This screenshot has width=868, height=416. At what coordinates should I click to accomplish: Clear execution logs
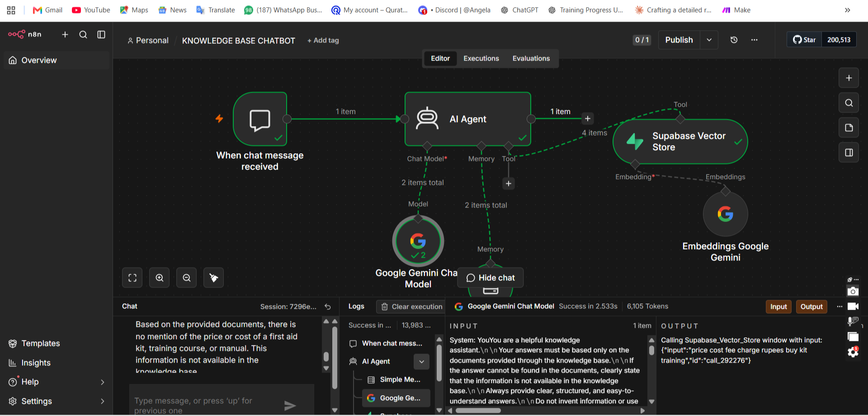click(x=411, y=307)
